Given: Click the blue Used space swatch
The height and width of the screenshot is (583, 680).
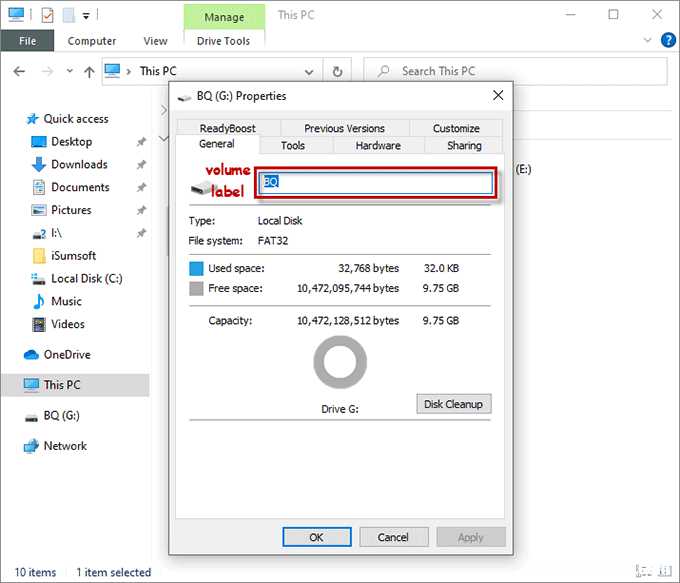Looking at the screenshot, I should pos(196,269).
